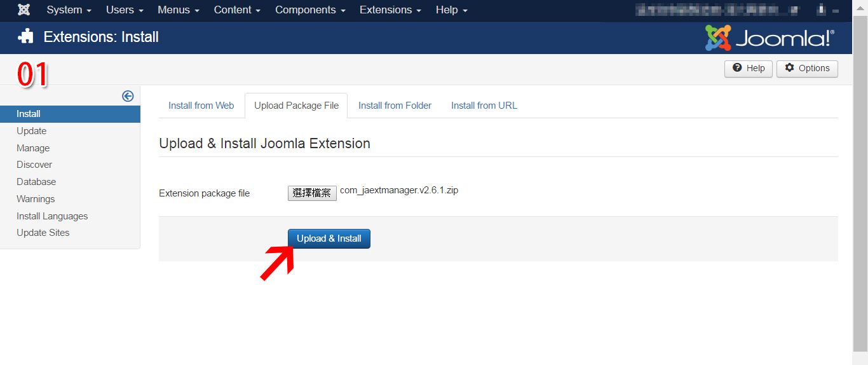Open the System dropdown menu

click(69, 10)
